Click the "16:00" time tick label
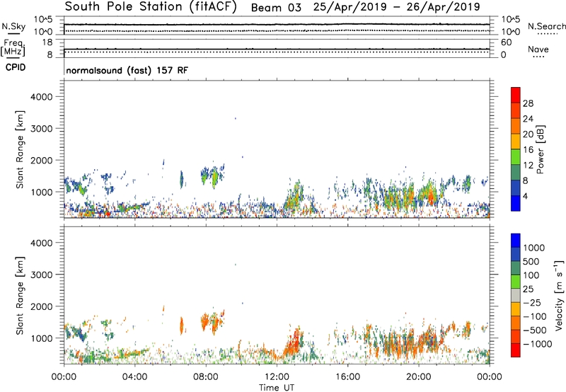566x392 pixels. tap(347, 377)
